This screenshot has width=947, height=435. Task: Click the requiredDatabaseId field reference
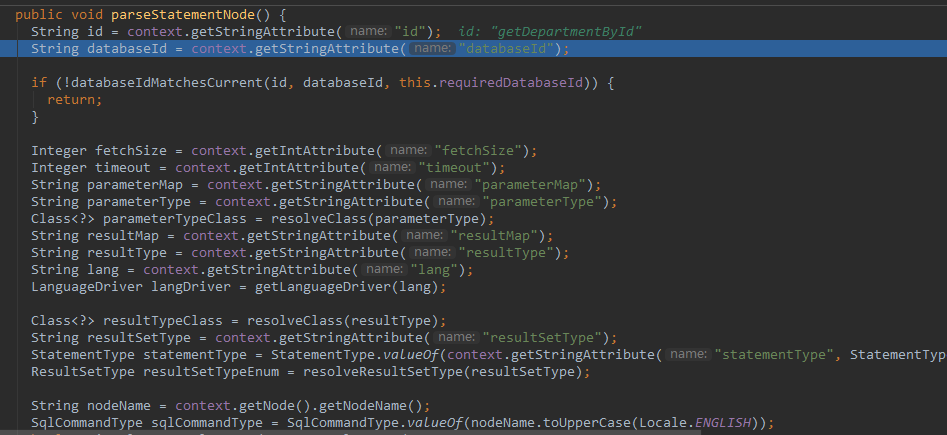[511, 83]
